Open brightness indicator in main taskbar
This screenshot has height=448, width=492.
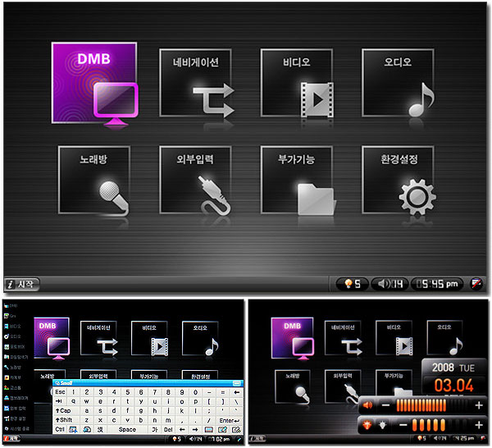click(x=352, y=284)
